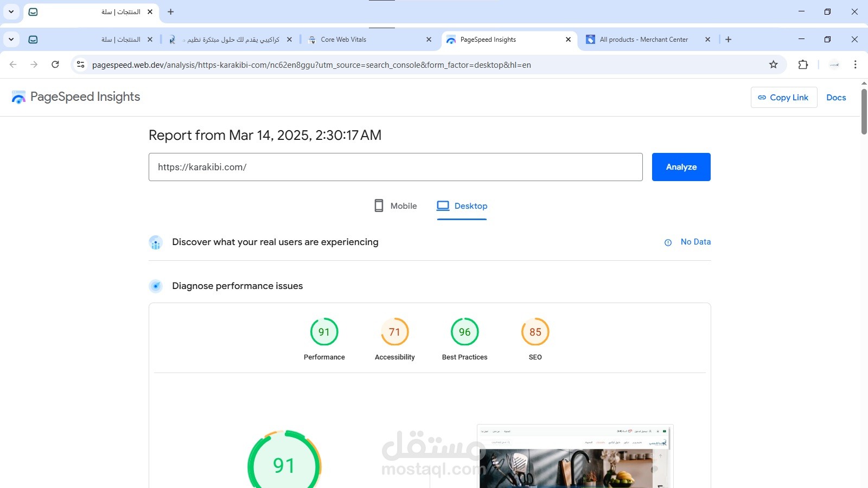This screenshot has height=488, width=868.
Task: Click the page vertical scrollbar
Action: 864,111
